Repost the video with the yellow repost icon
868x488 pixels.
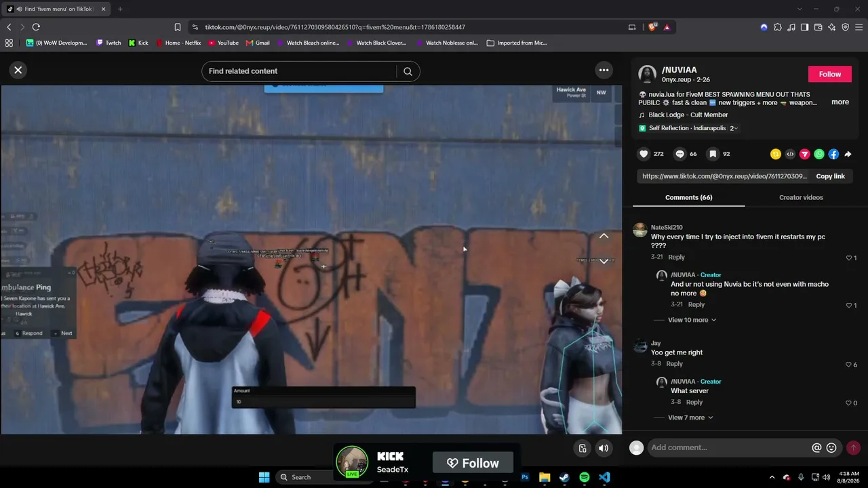pos(776,154)
